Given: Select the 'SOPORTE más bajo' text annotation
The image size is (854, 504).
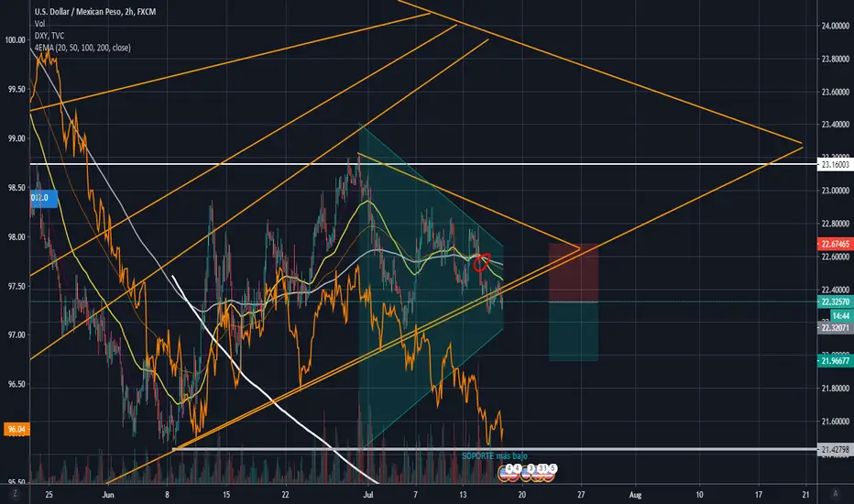Looking at the screenshot, I should pyautogui.click(x=495, y=456).
